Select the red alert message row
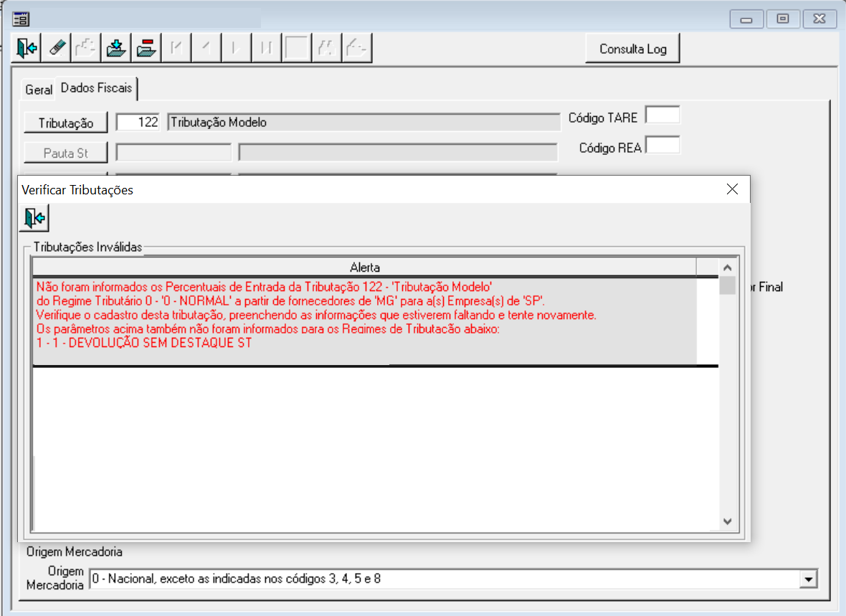846x616 pixels. pos(365,321)
